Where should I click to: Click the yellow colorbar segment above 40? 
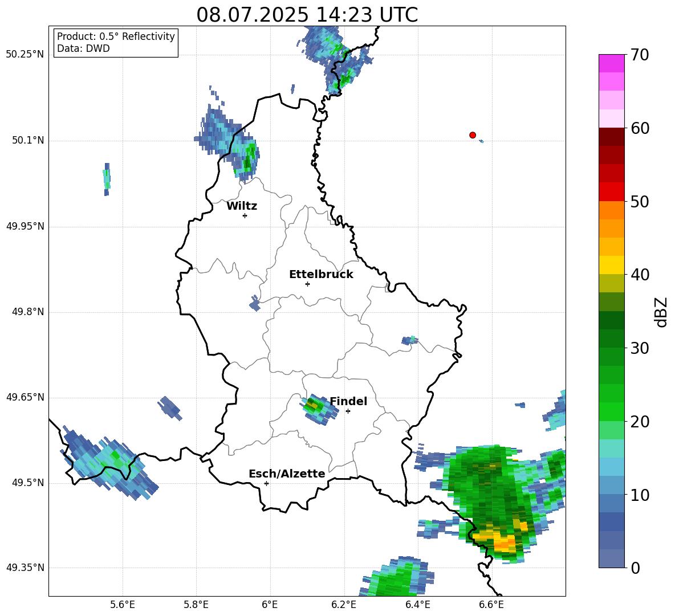pyautogui.click(x=611, y=265)
